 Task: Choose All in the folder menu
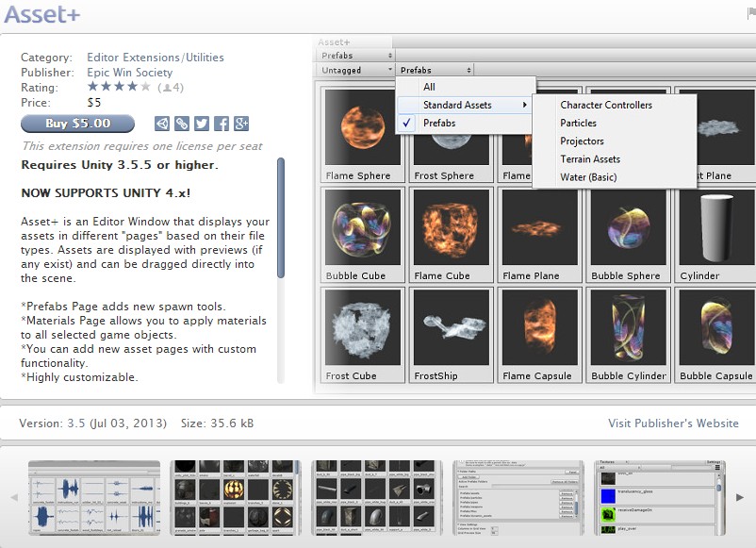466,87
